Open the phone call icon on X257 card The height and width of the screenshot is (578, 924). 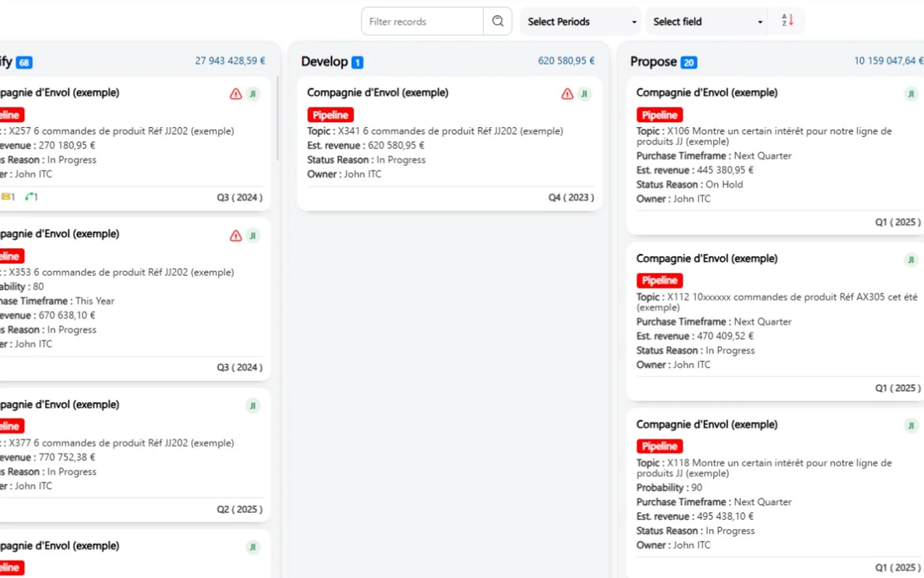coord(31,197)
